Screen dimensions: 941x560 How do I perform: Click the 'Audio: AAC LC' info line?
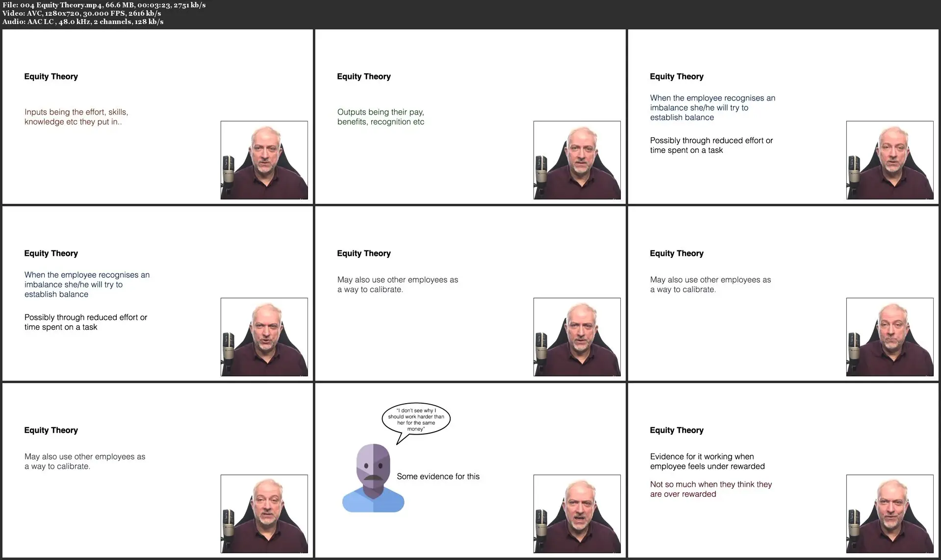coord(83,22)
